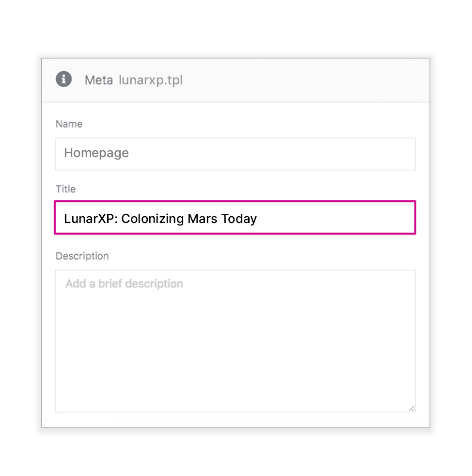Viewport: 472px width, 476px height.
Task: Click the textarea resize grip icon
Action: [x=411, y=408]
